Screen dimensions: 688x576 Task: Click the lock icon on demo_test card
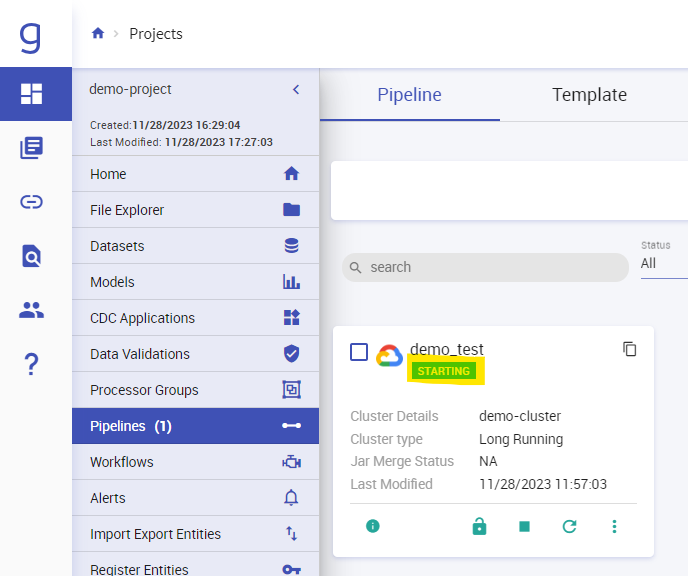479,526
